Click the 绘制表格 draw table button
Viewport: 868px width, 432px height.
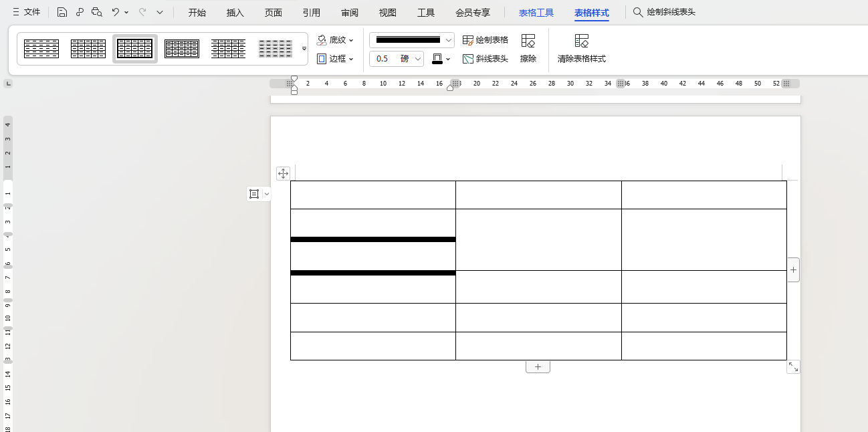coord(485,40)
